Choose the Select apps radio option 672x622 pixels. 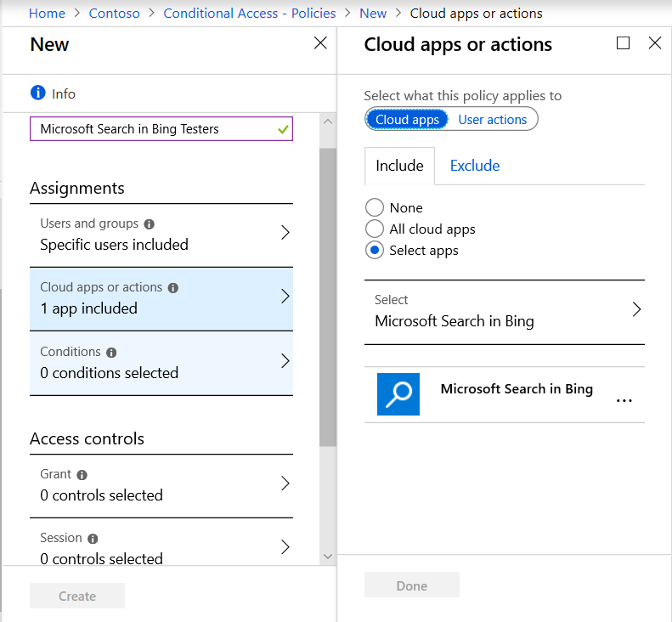point(375,250)
